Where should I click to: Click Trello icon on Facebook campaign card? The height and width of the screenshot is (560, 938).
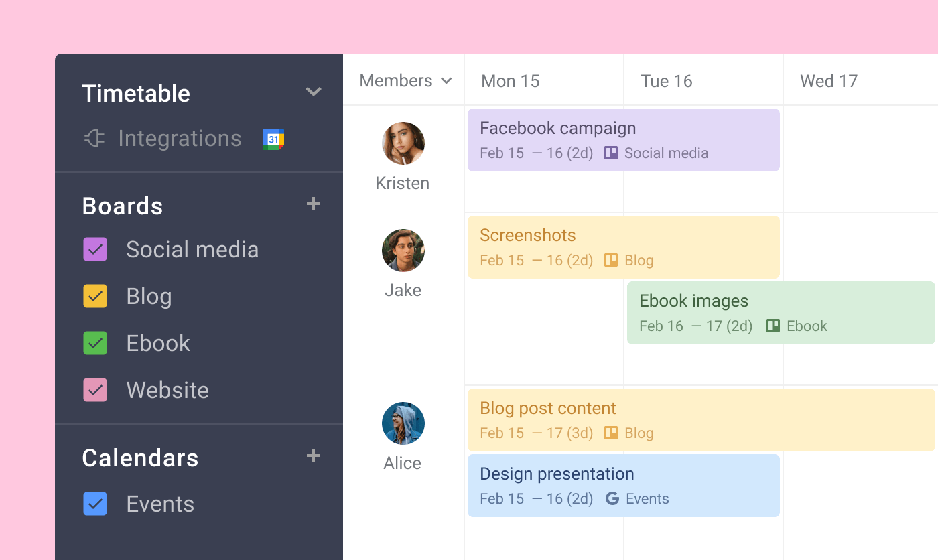coord(610,153)
